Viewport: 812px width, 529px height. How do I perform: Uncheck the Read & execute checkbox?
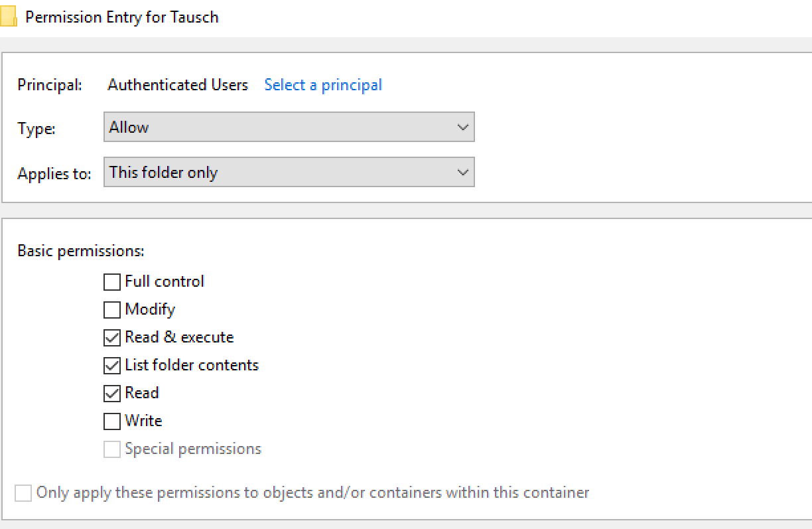click(x=112, y=338)
